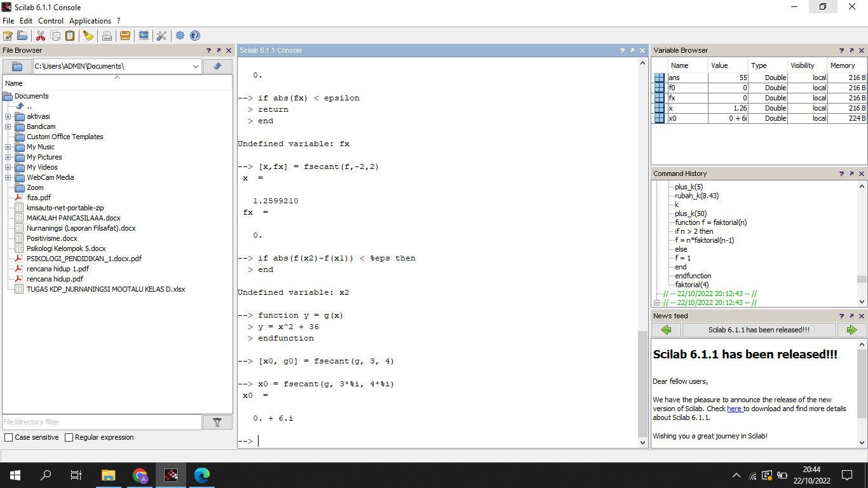Open the Help browser toolbar icon
The width and height of the screenshot is (868, 488).
195,36
